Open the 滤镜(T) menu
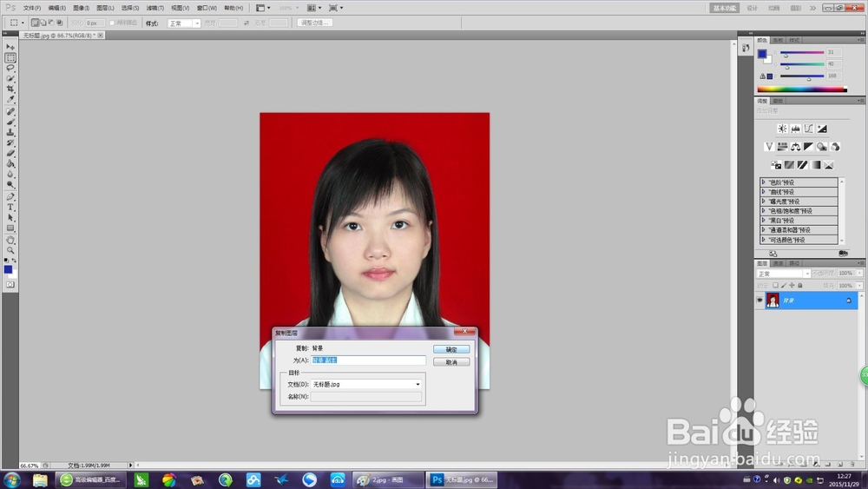Screen dimensions: 868x489 (x=155, y=8)
